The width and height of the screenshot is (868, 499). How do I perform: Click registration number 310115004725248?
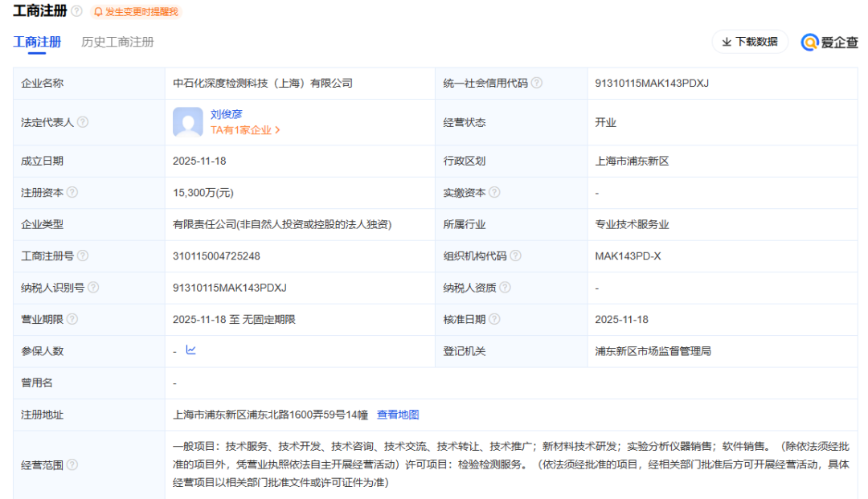pyautogui.click(x=216, y=256)
